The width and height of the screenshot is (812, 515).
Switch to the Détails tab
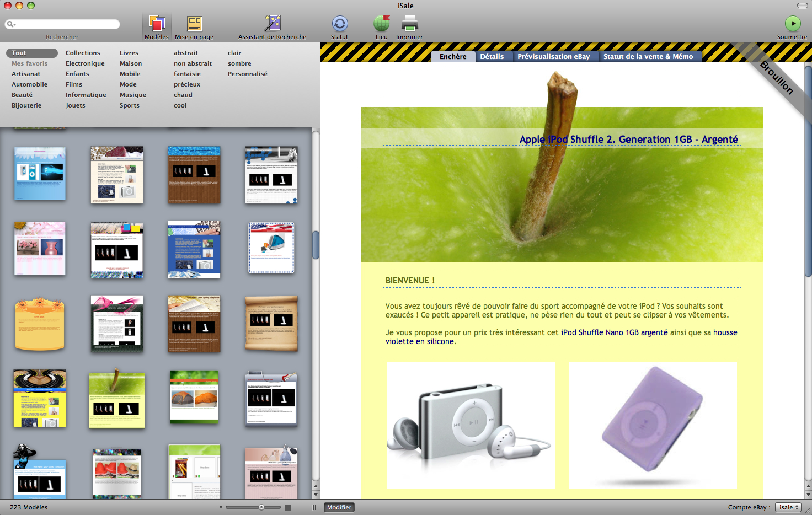click(x=492, y=56)
